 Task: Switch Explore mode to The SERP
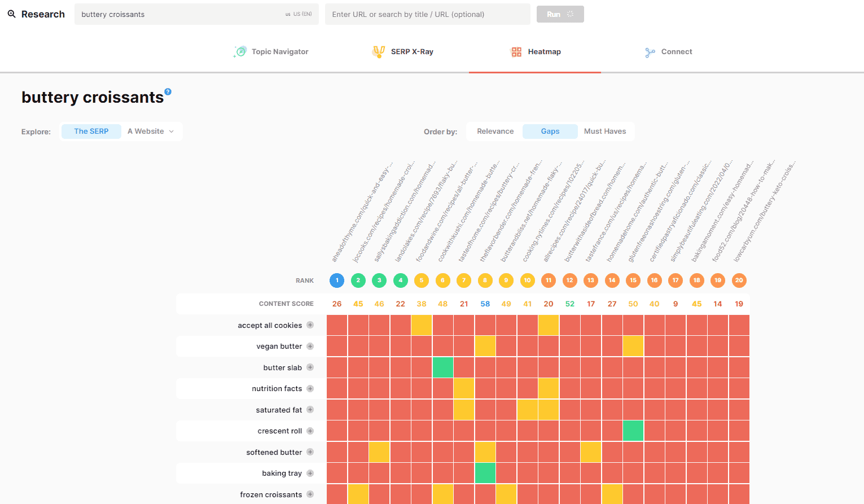coord(91,131)
